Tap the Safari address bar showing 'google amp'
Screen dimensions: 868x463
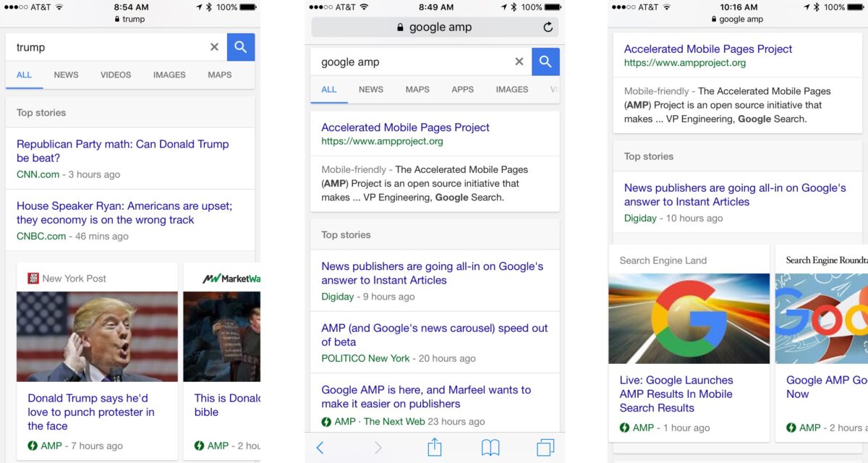[435, 27]
